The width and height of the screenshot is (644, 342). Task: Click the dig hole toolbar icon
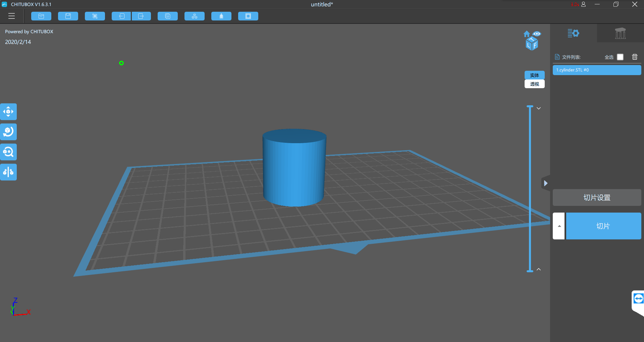(x=248, y=16)
